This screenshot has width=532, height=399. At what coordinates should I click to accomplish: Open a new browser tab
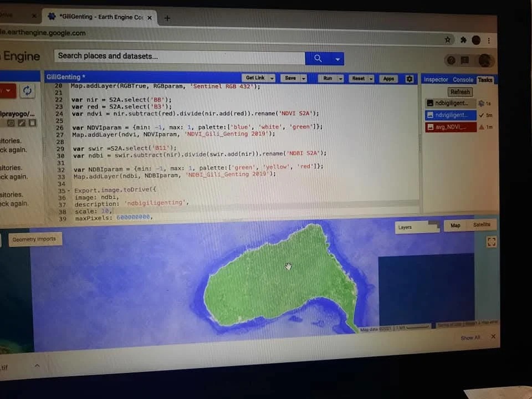(167, 18)
